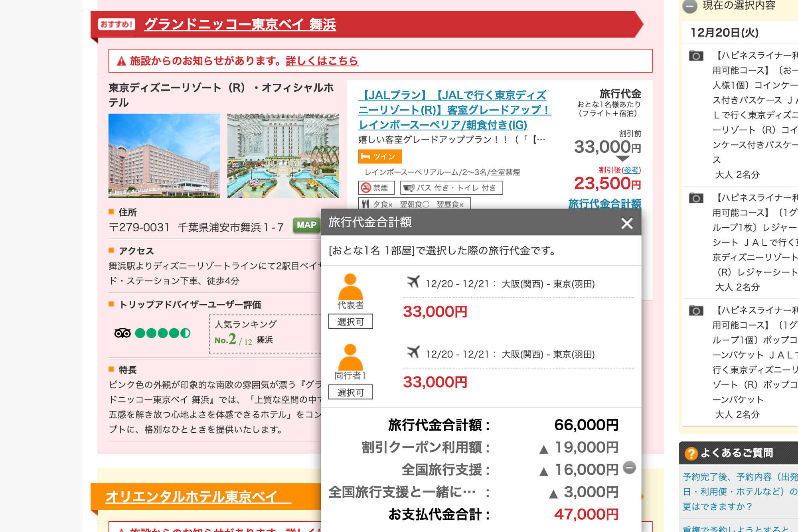This screenshot has height=532, width=798.
Task: Click the 代表者 person icon
Action: coord(350,287)
